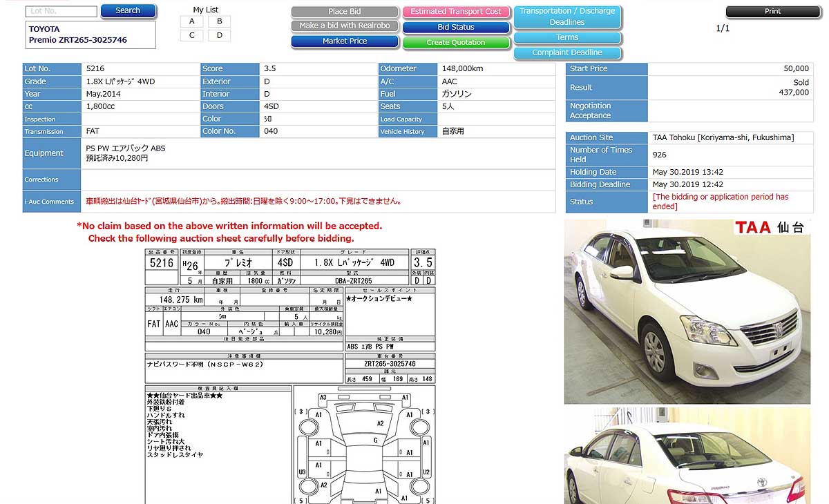829x504 pixels.
Task: Select My List slot B
Action: pos(219,21)
